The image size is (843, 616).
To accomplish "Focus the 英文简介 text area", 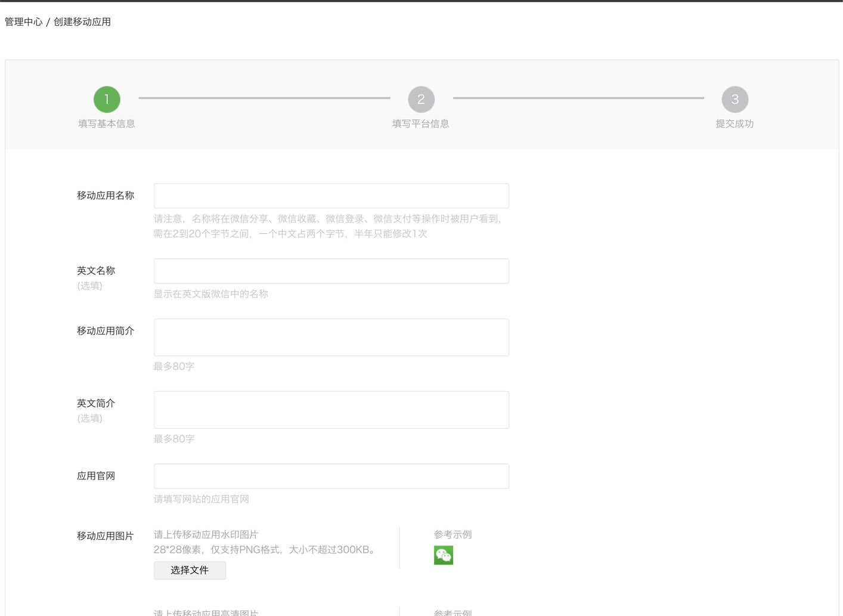I will 331,410.
